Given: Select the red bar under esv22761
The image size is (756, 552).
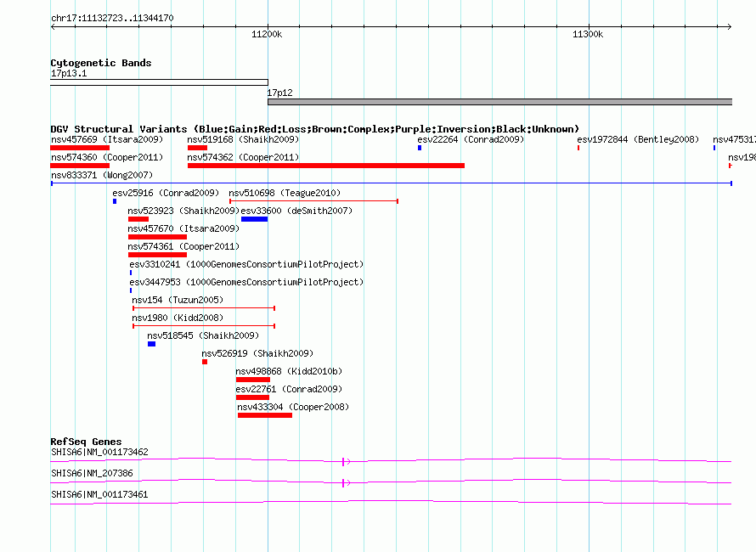Looking at the screenshot, I should [252, 397].
